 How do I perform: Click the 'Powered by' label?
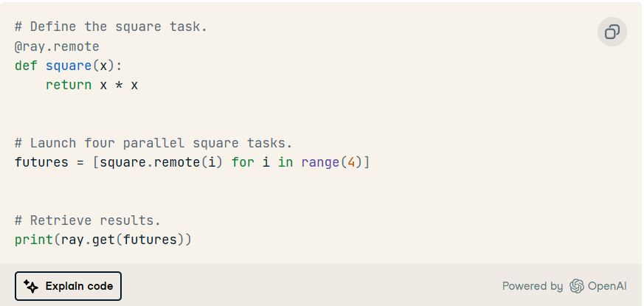tap(532, 286)
